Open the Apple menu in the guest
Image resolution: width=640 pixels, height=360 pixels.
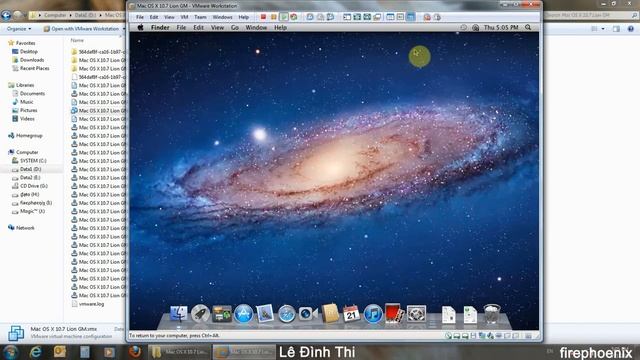[140, 27]
